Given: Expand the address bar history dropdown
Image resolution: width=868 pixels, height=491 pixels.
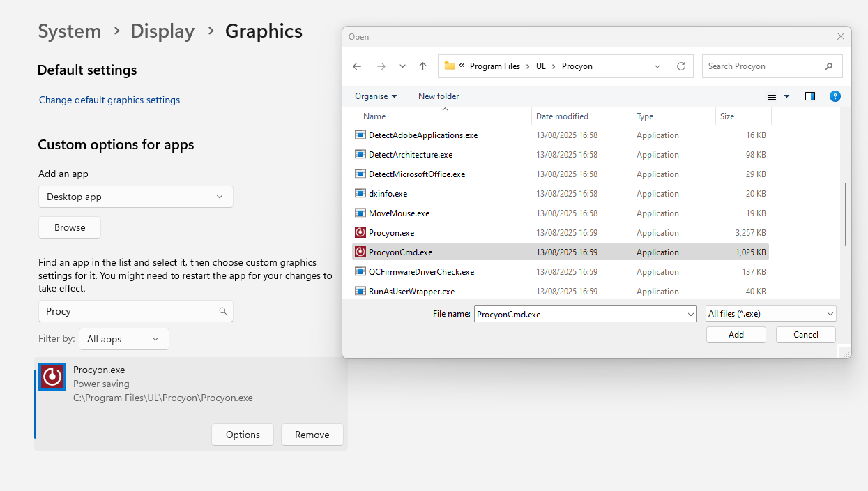Looking at the screenshot, I should [x=657, y=66].
